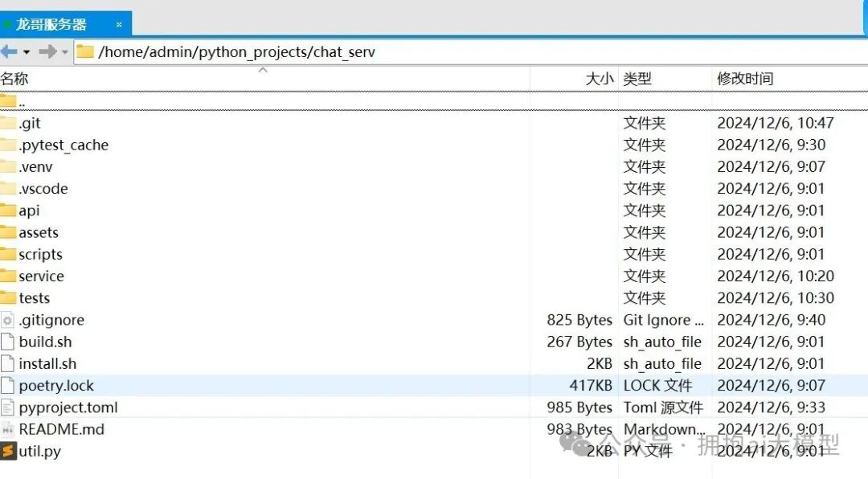This screenshot has width=868, height=479.
Task: Switch to the 龙哥服务器 tab
Action: point(51,24)
